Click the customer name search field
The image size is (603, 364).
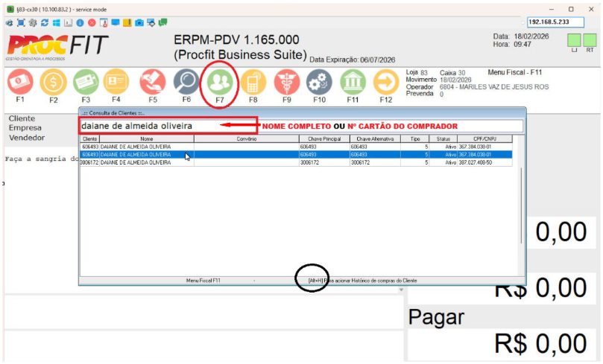(168, 126)
